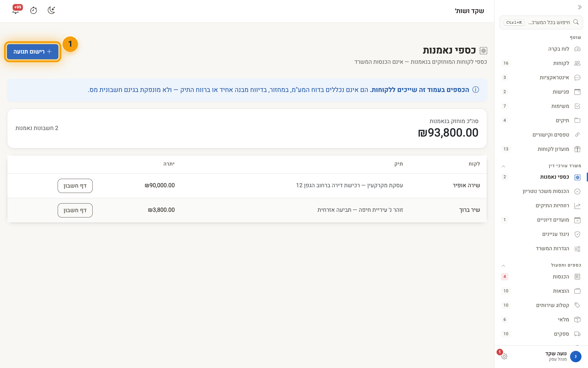The height and width of the screenshot is (368, 588).
Task: Open לוח בקרה dashboard icon
Action: click(x=577, y=49)
